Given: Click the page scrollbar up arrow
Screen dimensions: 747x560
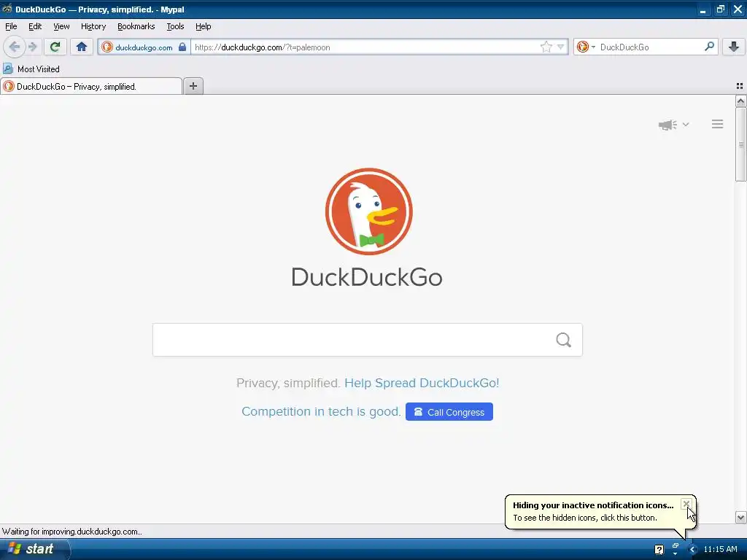Looking at the screenshot, I should click(740, 101).
